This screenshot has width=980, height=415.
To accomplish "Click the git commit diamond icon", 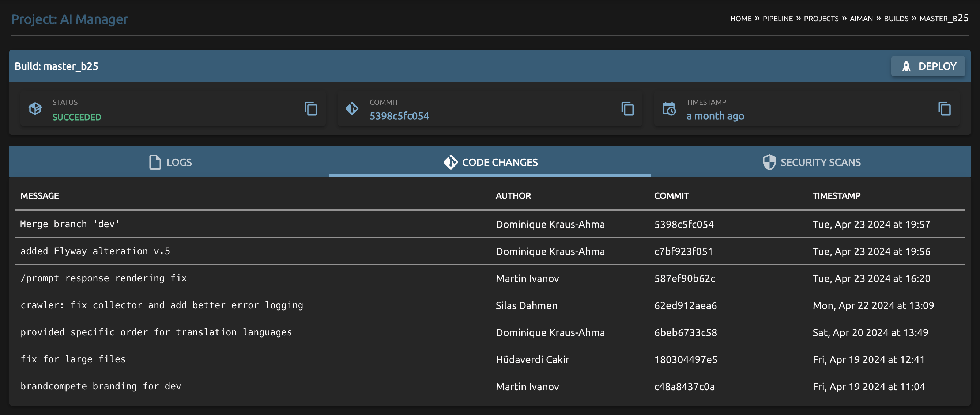I will coord(352,109).
